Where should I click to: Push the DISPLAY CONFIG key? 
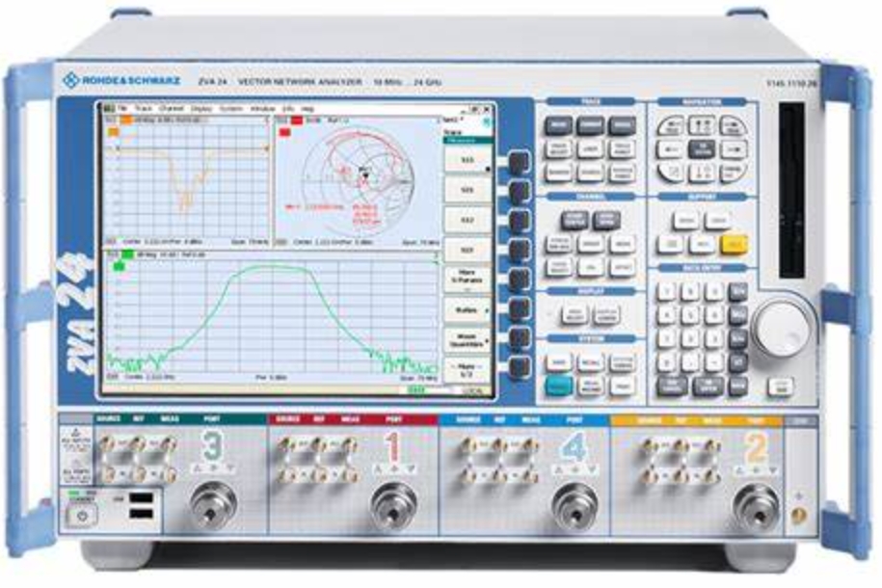[606, 314]
